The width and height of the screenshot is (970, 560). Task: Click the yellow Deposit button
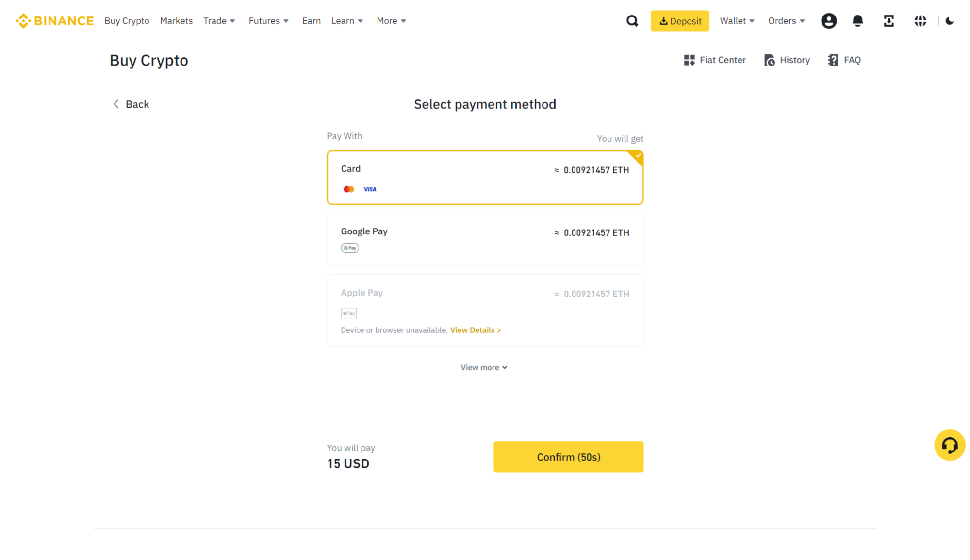[x=679, y=21]
